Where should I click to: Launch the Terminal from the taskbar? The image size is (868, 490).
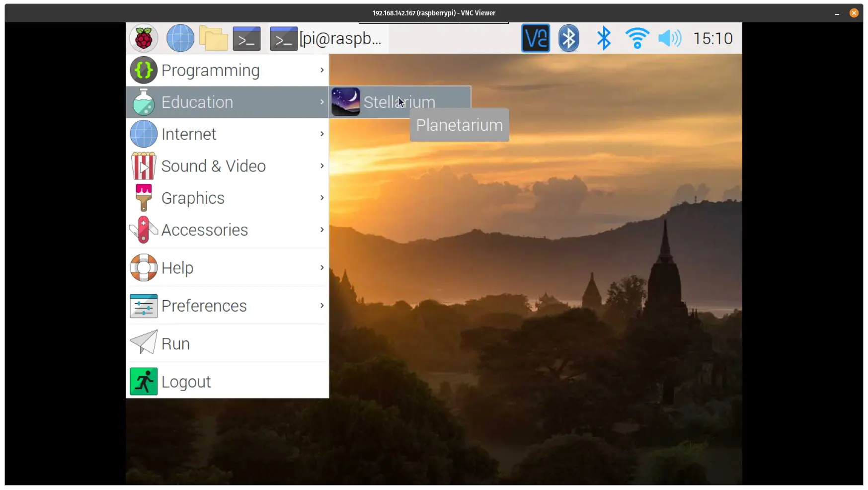[x=246, y=39]
